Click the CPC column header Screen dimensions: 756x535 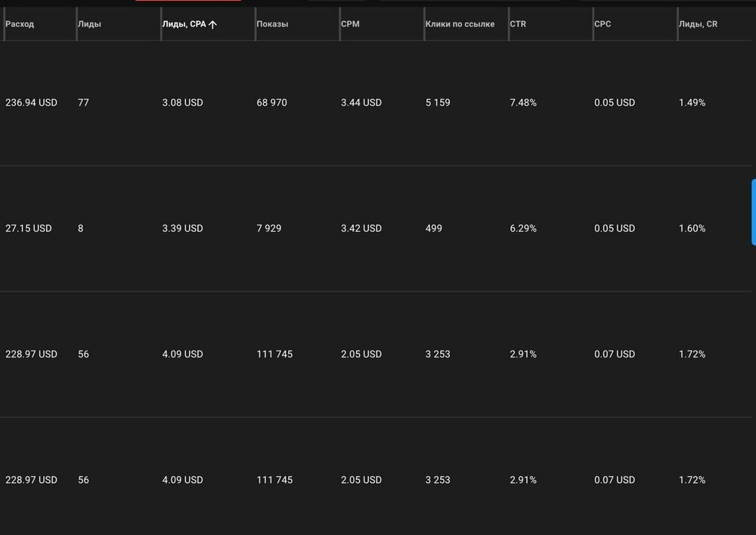(x=603, y=24)
